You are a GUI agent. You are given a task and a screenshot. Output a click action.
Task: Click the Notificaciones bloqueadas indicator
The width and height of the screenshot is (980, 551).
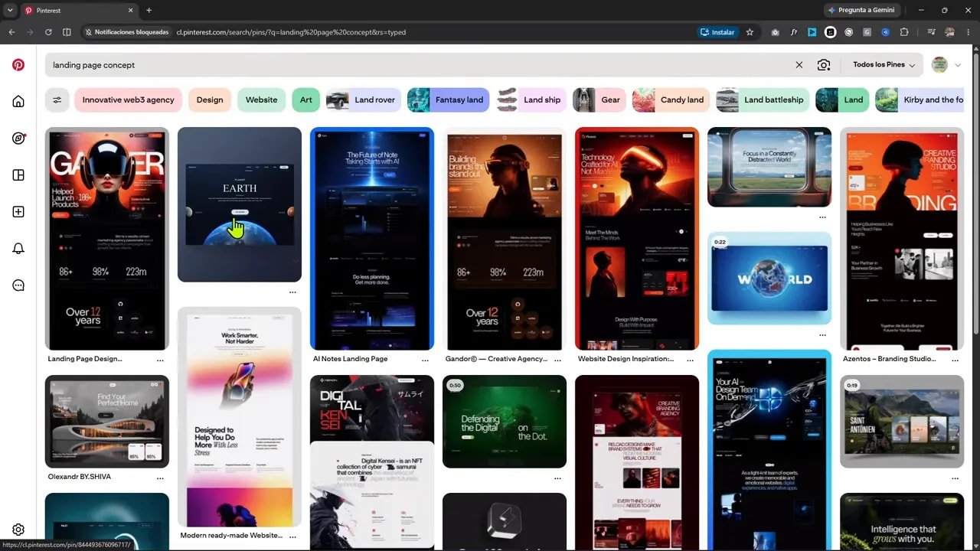[x=126, y=32]
